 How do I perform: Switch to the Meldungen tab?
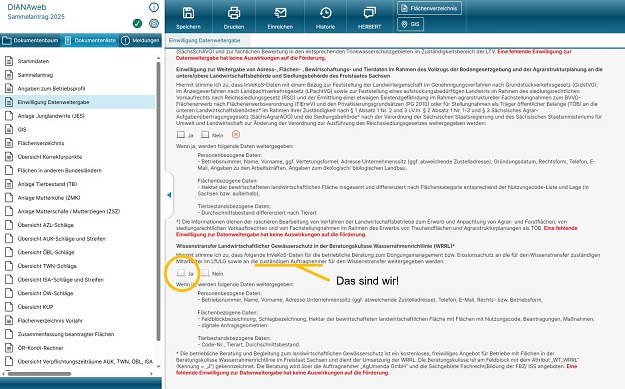140,41
